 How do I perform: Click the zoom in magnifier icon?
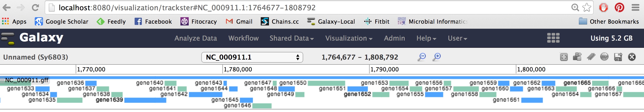click(x=437, y=57)
